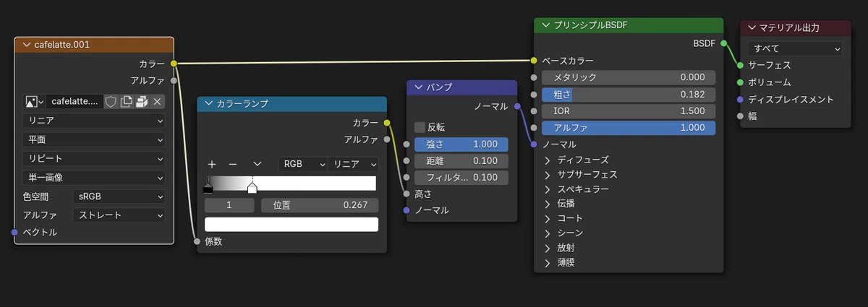This screenshot has width=868, height=307.
Task: Open the RGB color mode dropdown
Action: pos(302,164)
